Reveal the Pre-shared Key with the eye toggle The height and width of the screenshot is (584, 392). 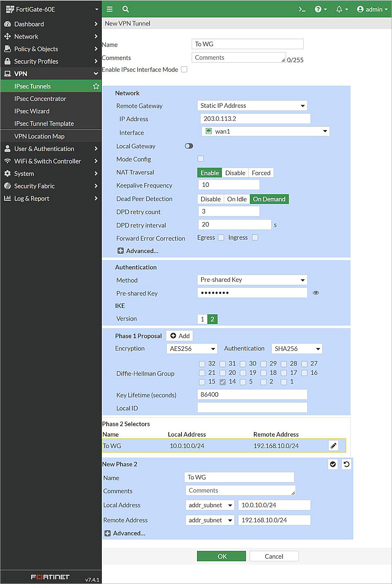316,292
